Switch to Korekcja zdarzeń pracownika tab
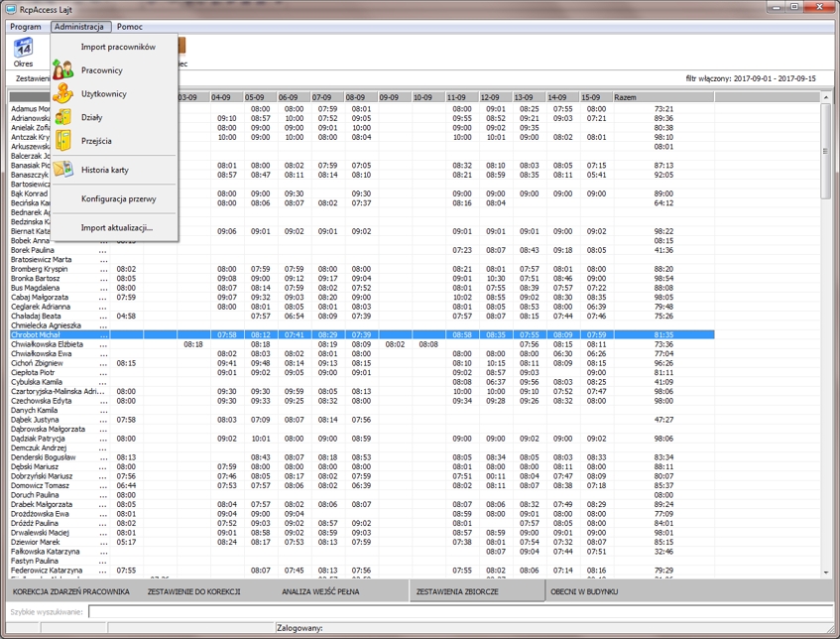 point(71,591)
